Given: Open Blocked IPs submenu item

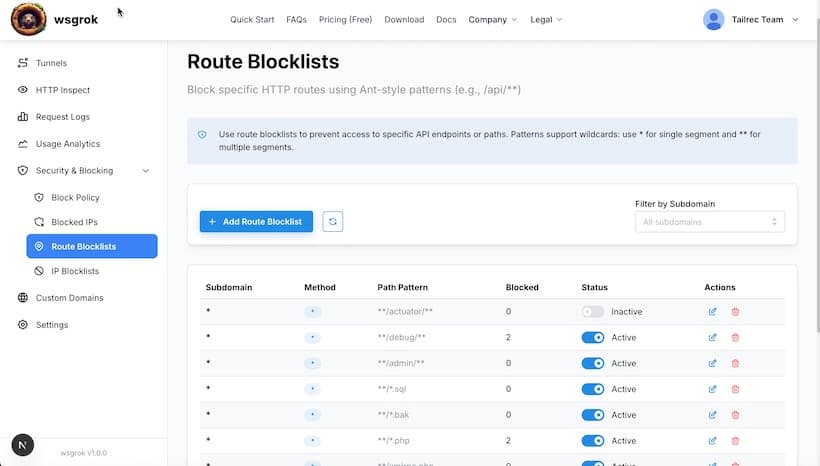Looking at the screenshot, I should click(74, 222).
